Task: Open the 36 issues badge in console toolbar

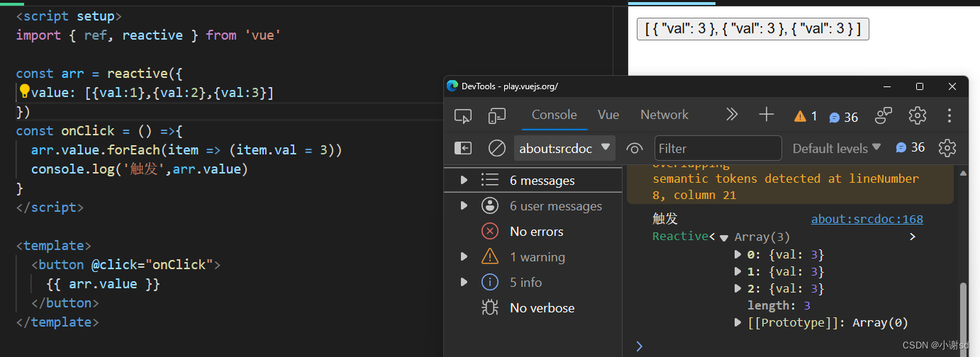Action: (911, 147)
